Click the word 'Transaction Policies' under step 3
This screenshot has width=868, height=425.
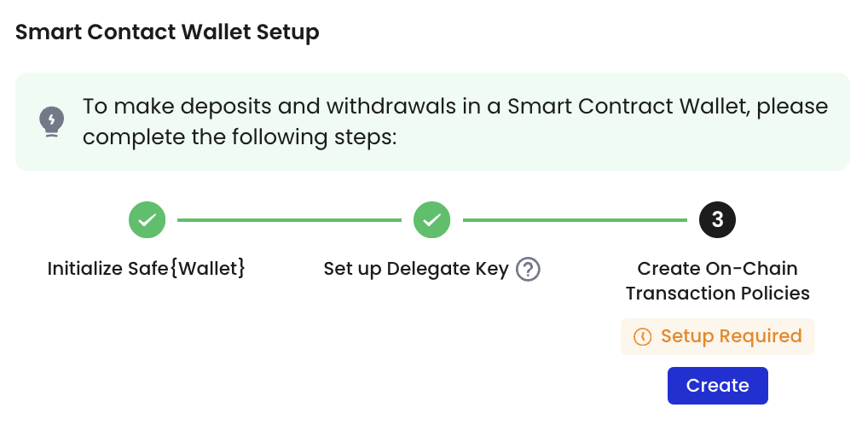click(717, 293)
